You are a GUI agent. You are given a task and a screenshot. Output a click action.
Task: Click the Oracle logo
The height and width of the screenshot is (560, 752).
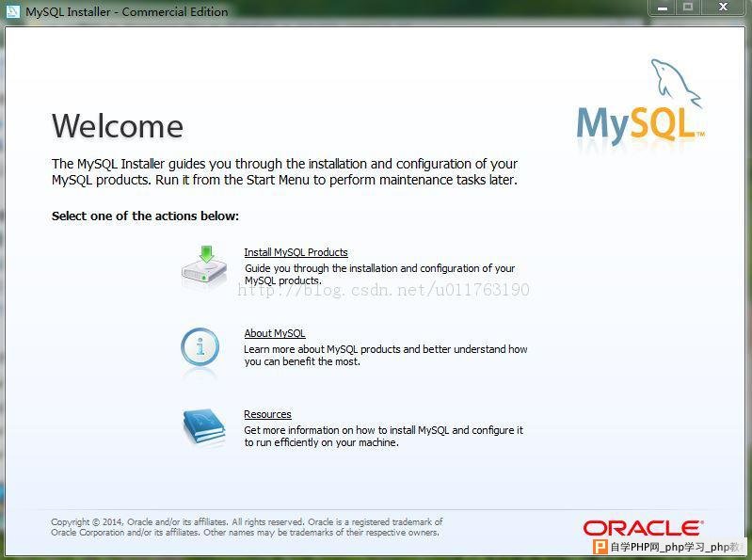[643, 528]
